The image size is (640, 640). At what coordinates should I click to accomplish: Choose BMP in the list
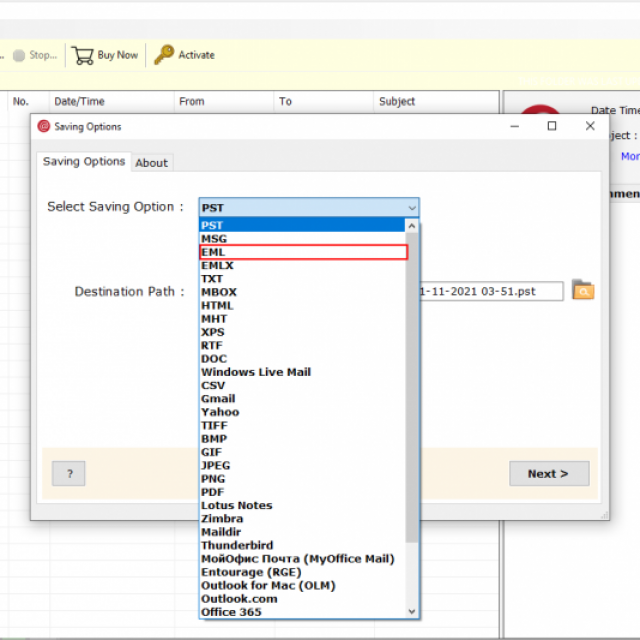(x=302, y=439)
